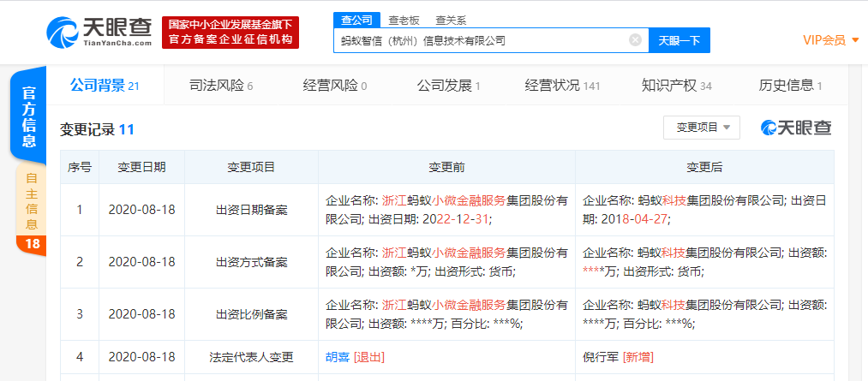Click the 变更前 column header

tap(446, 167)
